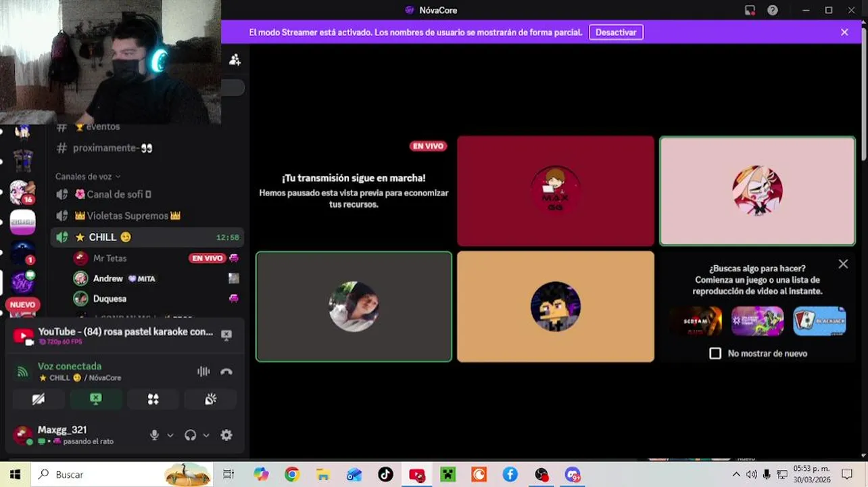The image size is (868, 487).
Task: Toggle screen share button in voice panel
Action: pos(96,399)
